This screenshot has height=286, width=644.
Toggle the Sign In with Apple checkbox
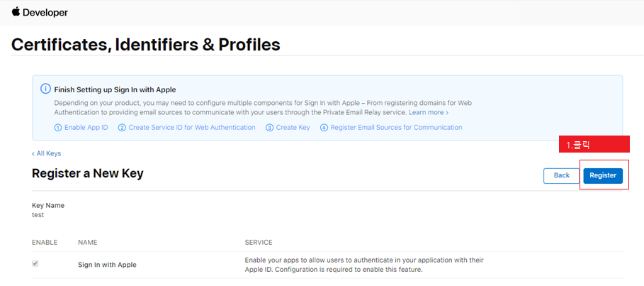35,264
